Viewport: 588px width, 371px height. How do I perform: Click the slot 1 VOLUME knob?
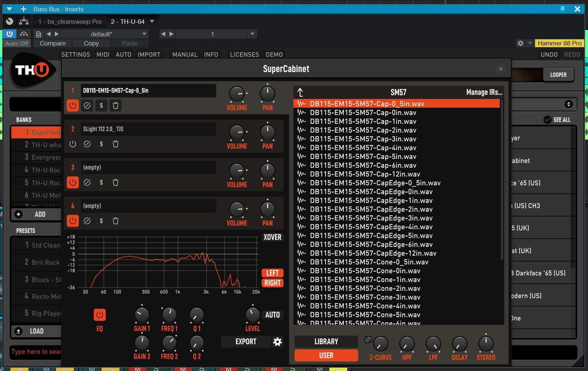coord(237,94)
